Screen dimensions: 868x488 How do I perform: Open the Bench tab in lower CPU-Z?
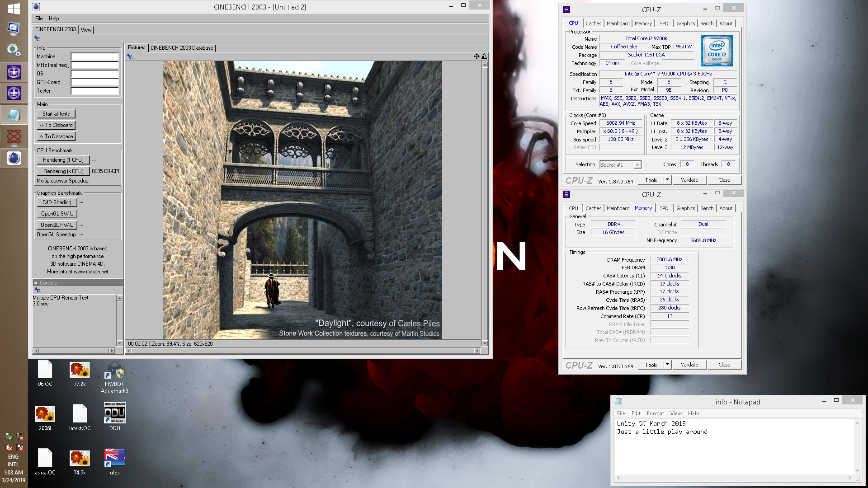(707, 208)
